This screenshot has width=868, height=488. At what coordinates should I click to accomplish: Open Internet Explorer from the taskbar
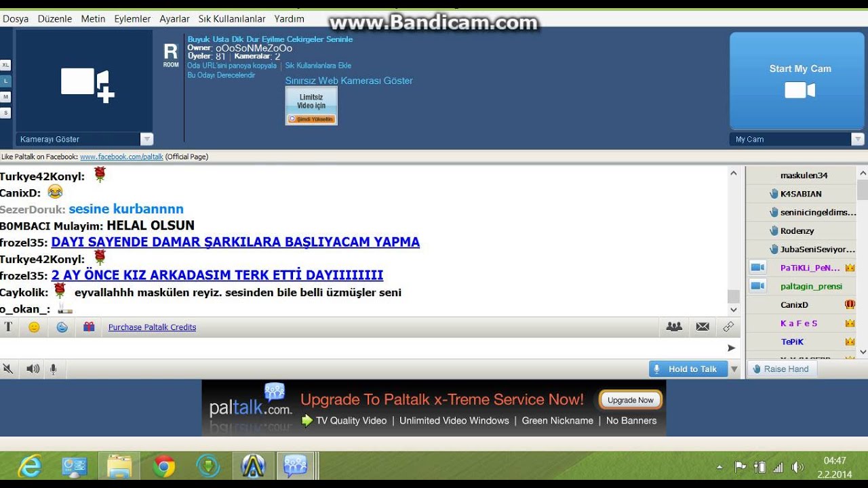pyautogui.click(x=29, y=466)
